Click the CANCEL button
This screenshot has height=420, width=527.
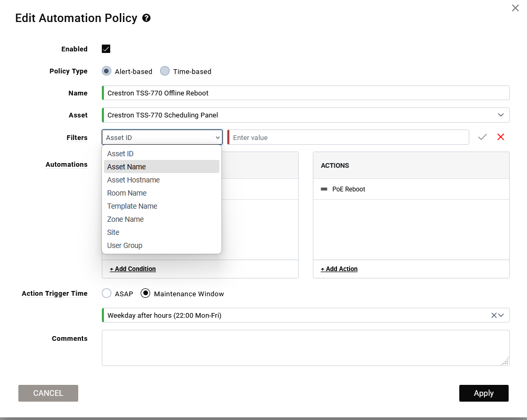coord(48,393)
